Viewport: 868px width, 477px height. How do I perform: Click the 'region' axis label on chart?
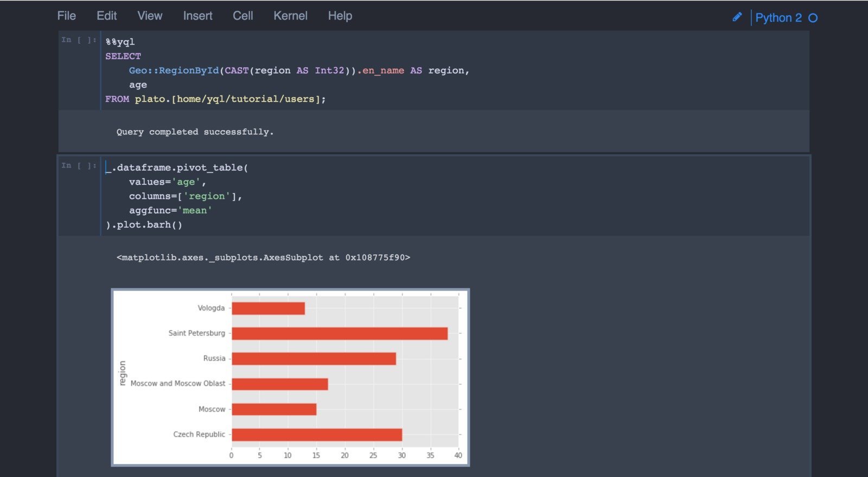pyautogui.click(x=123, y=373)
